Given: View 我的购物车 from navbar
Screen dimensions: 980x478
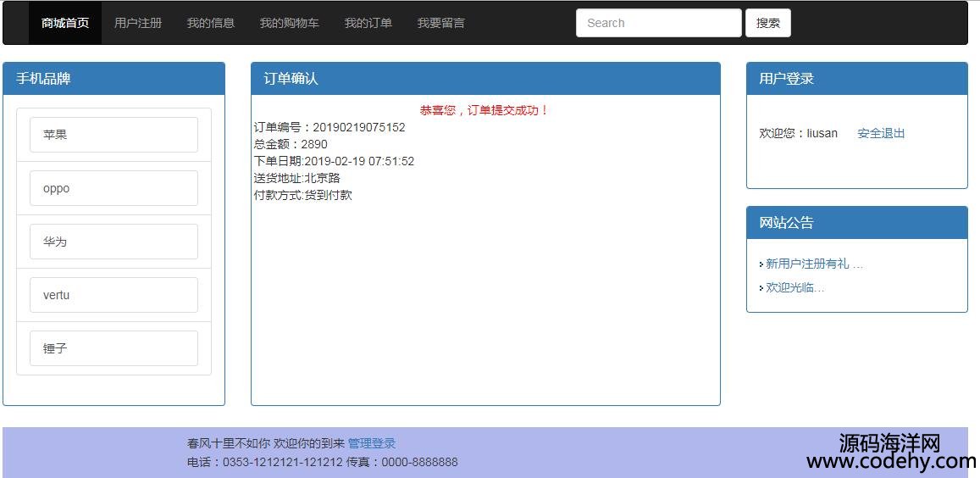Looking at the screenshot, I should [290, 23].
